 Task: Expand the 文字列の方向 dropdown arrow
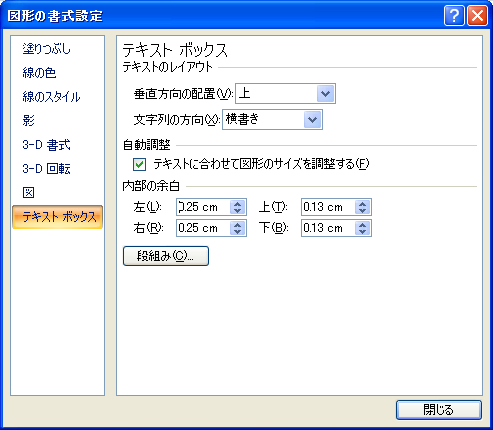coord(312,120)
